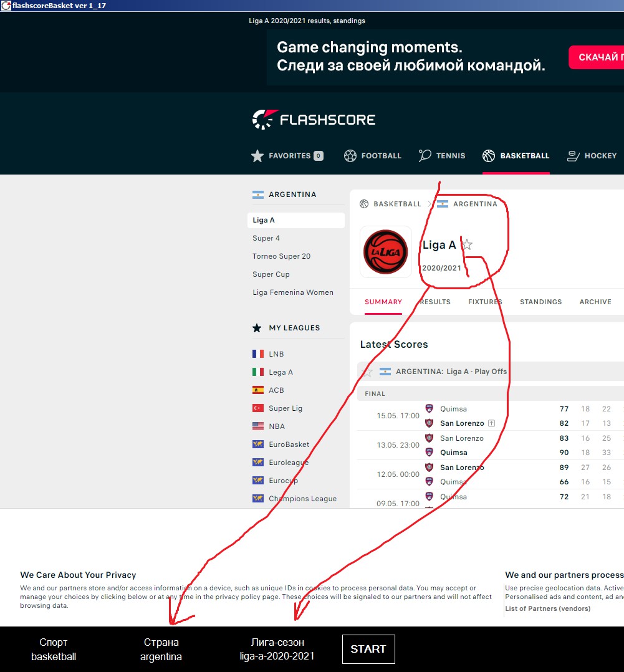Click the score 90 for Quimsa
The height and width of the screenshot is (672, 624).
564,453
